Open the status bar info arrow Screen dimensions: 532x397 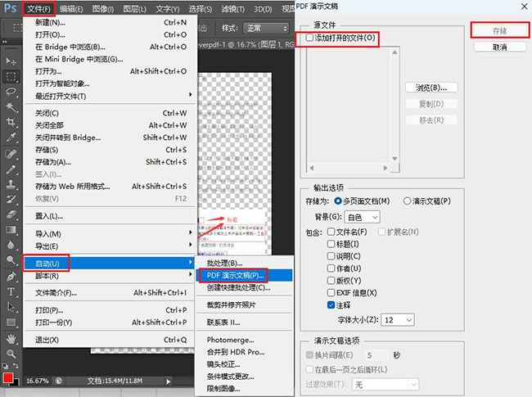[x=168, y=381]
